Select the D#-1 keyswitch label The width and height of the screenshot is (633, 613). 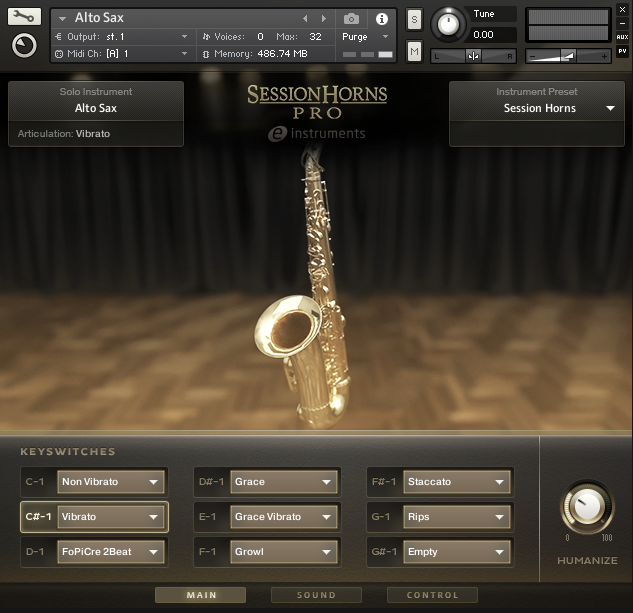point(211,482)
